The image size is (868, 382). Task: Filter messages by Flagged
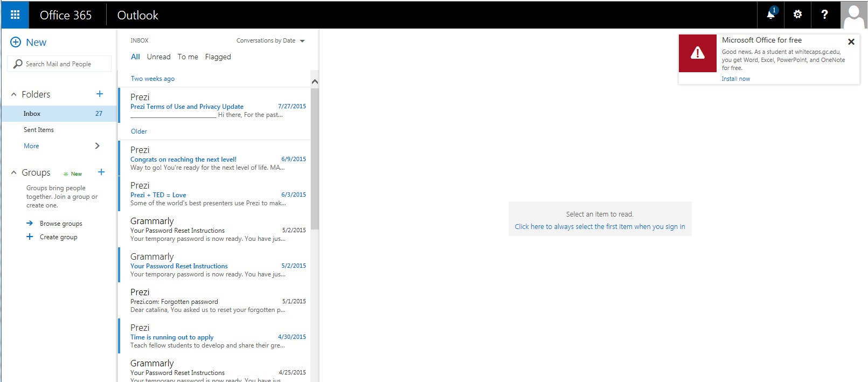tap(218, 57)
